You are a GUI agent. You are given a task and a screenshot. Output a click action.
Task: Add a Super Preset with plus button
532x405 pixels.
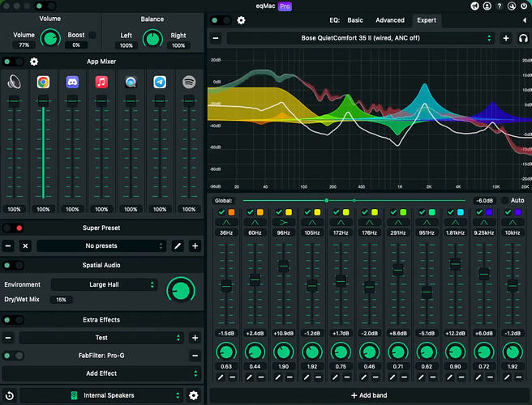click(x=195, y=245)
